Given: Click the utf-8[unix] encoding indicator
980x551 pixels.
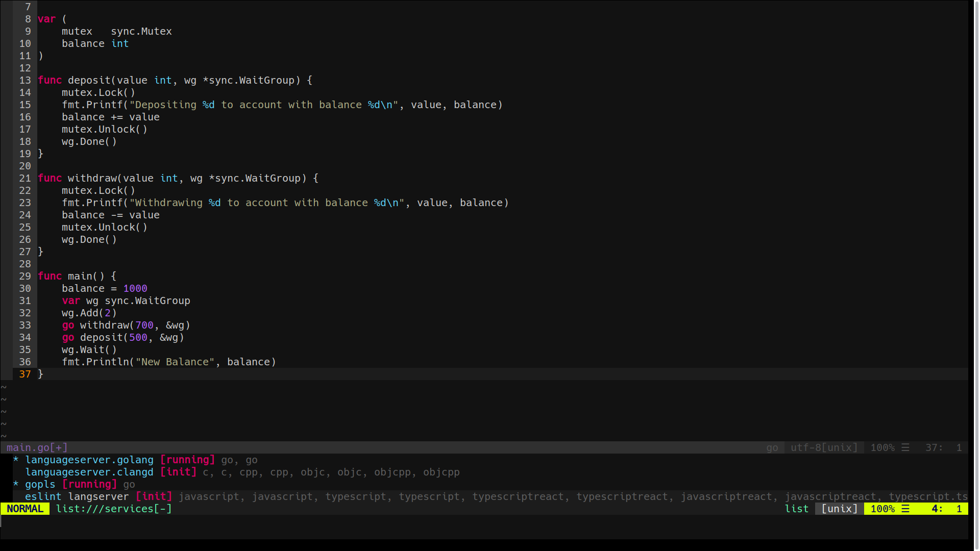Looking at the screenshot, I should pyautogui.click(x=824, y=447).
